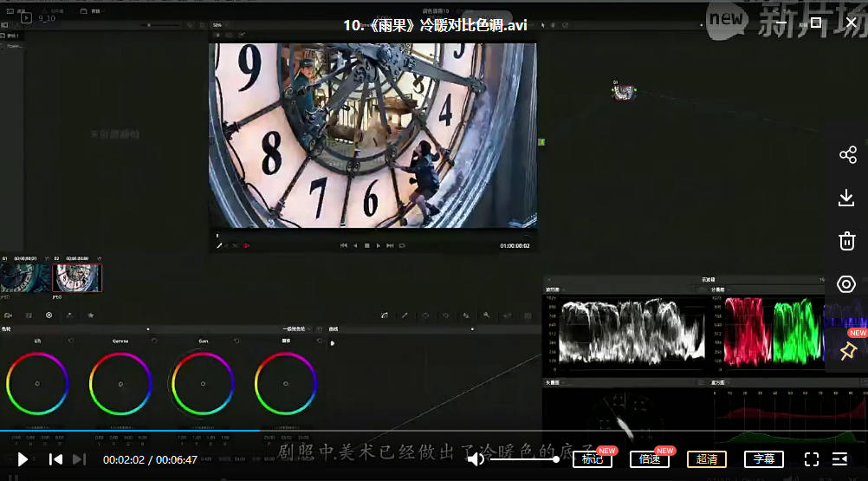Screen dimensions: 868x481
Task: Delete the video with the trash icon
Action: pyautogui.click(x=847, y=241)
